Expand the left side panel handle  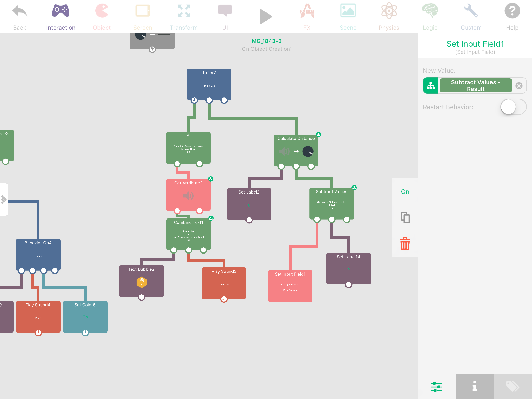coord(4,199)
